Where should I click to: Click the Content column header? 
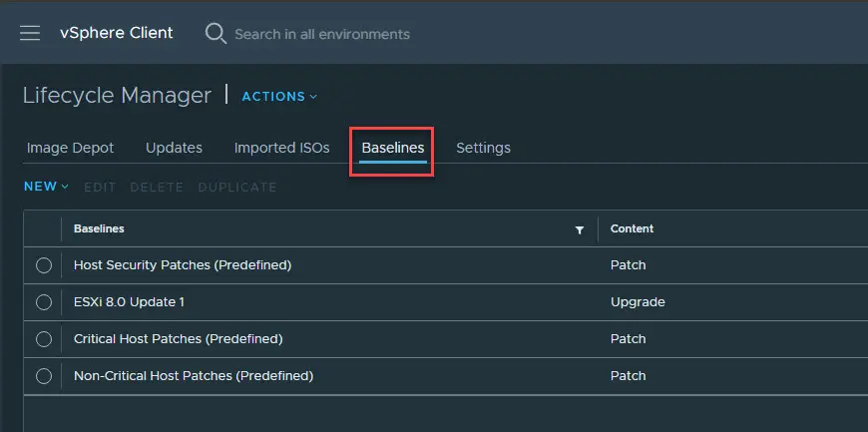click(x=633, y=228)
